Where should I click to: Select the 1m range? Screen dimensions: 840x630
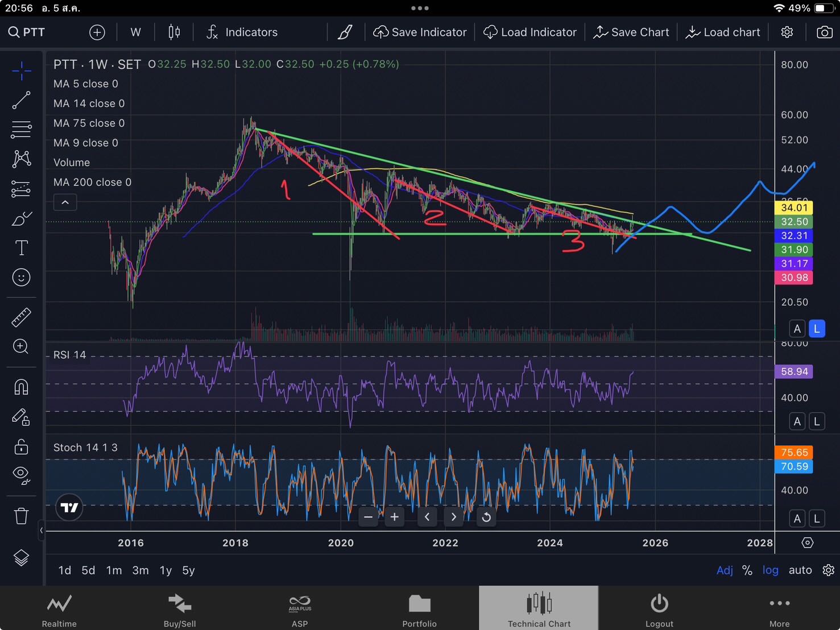[x=114, y=570]
